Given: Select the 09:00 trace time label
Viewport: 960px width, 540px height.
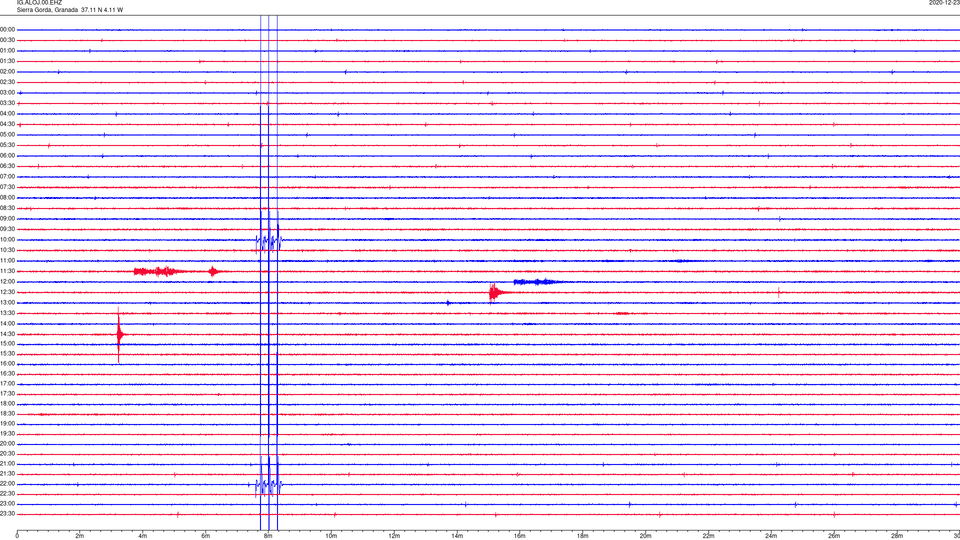Looking at the screenshot, I should point(8,219).
